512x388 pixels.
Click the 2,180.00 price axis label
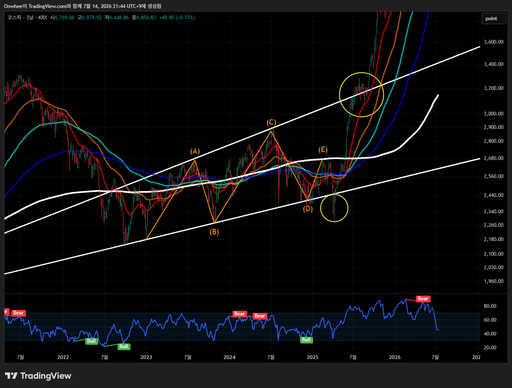click(x=494, y=239)
